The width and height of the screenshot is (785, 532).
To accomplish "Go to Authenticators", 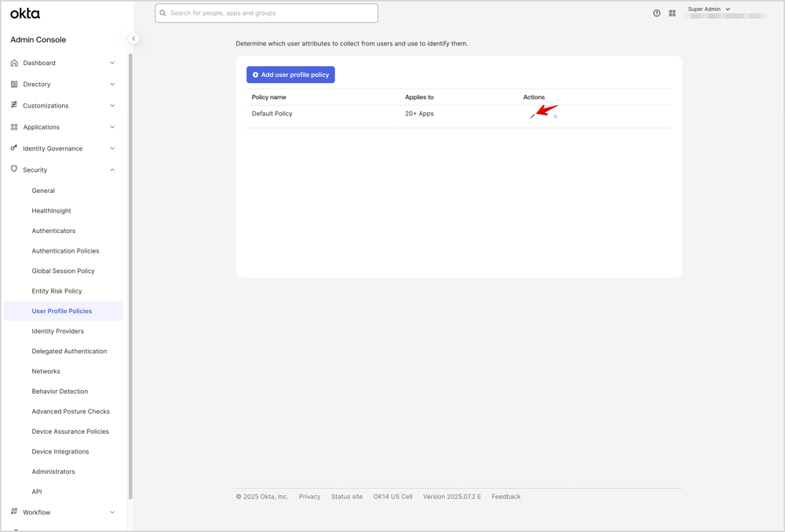I will point(53,231).
